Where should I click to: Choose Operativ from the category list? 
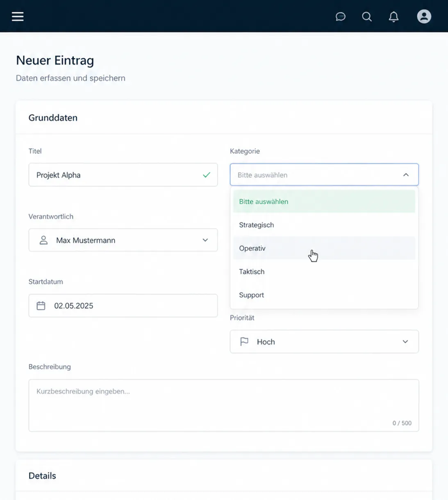[x=324, y=248]
